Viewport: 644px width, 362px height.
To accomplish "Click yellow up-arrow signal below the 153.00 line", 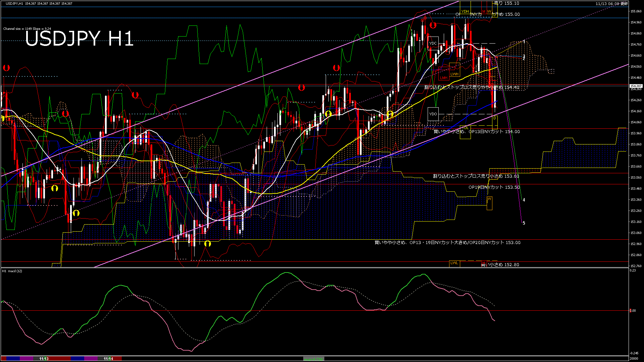I will pyautogui.click(x=208, y=244).
